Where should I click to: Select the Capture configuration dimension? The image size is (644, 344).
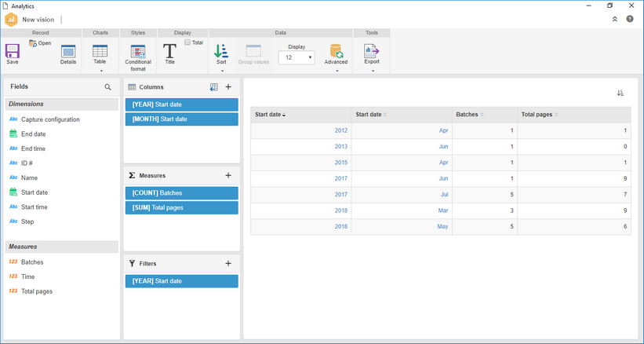50,119
